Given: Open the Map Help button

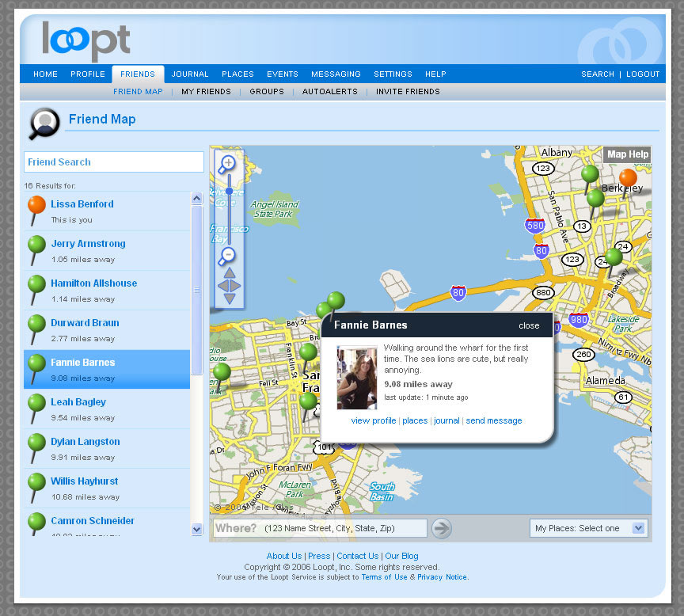Looking at the screenshot, I should click(x=627, y=154).
